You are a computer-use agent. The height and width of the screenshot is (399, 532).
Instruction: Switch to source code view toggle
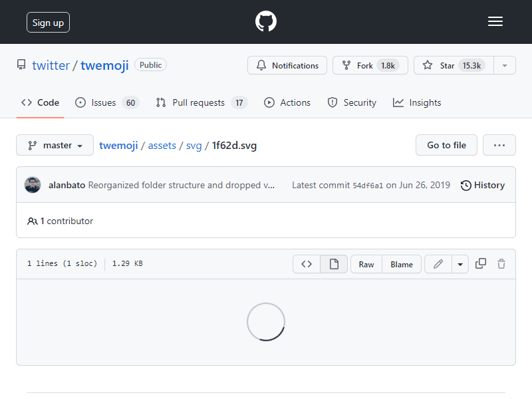307,264
